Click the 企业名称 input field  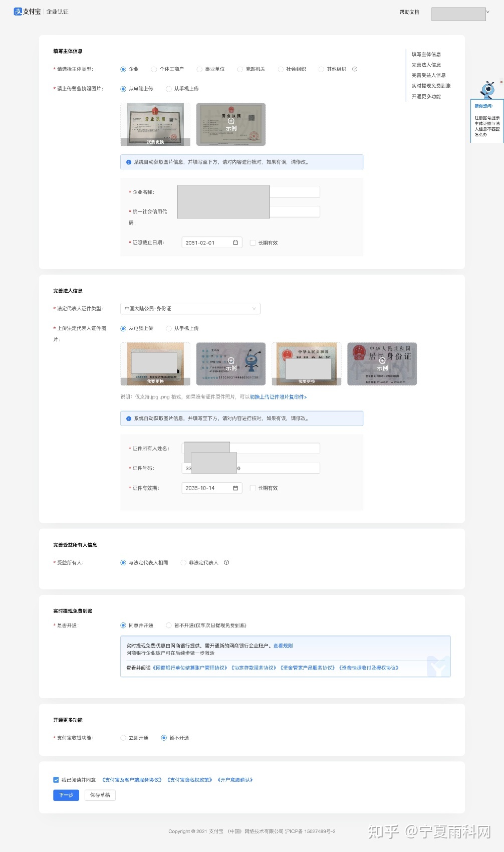(x=295, y=192)
